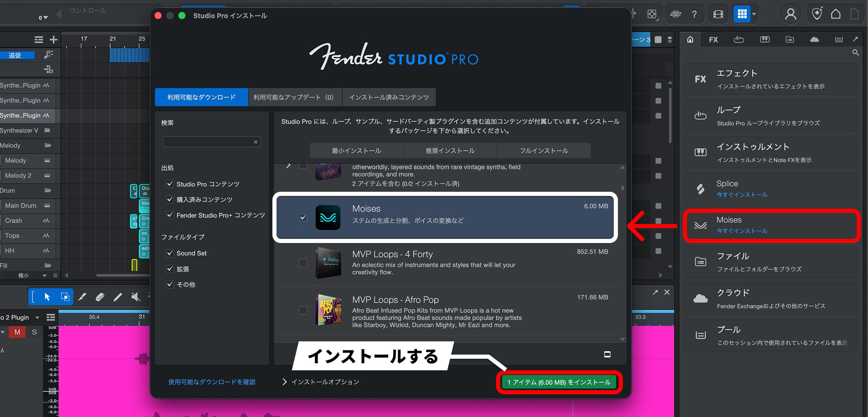Toggle 拡張 file type checkbox
The width and height of the screenshot is (868, 417).
169,269
